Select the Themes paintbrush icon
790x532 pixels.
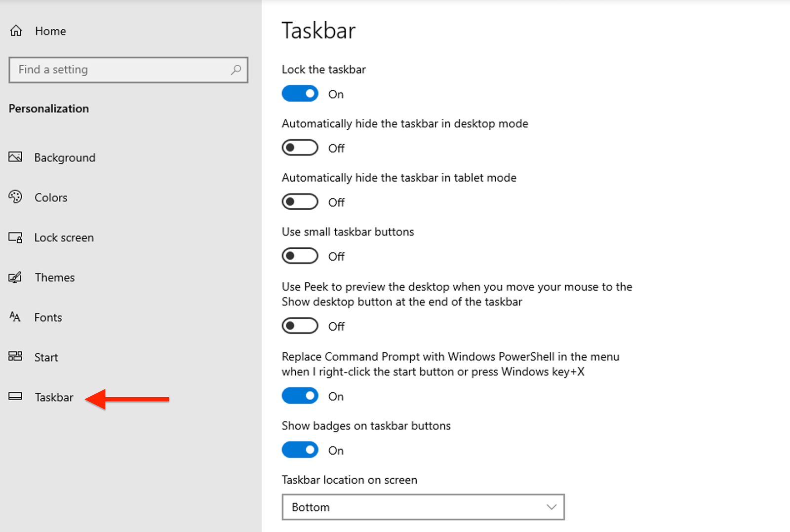tap(15, 277)
